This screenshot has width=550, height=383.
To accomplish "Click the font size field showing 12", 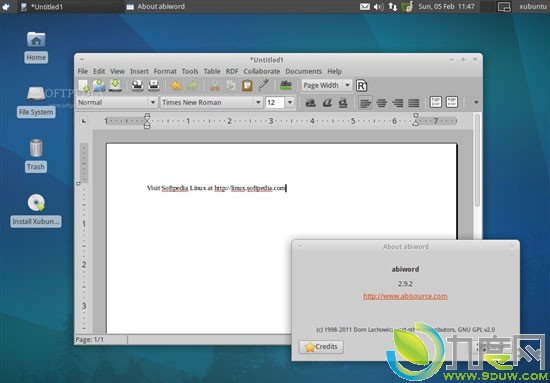I will coord(275,102).
